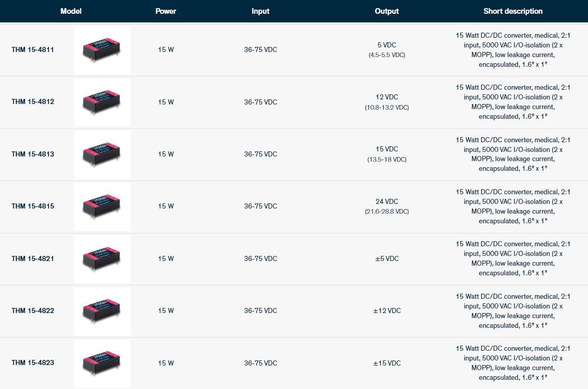Click the Output column header

point(387,11)
